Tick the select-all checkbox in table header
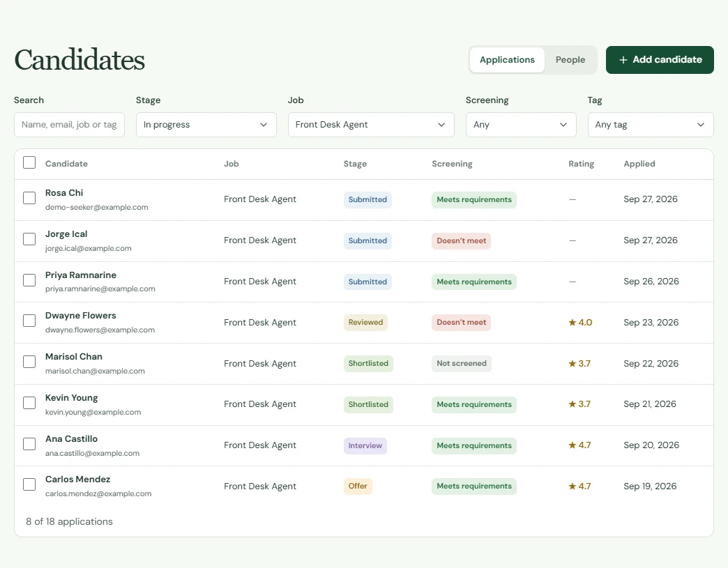The width and height of the screenshot is (728, 568). click(29, 162)
